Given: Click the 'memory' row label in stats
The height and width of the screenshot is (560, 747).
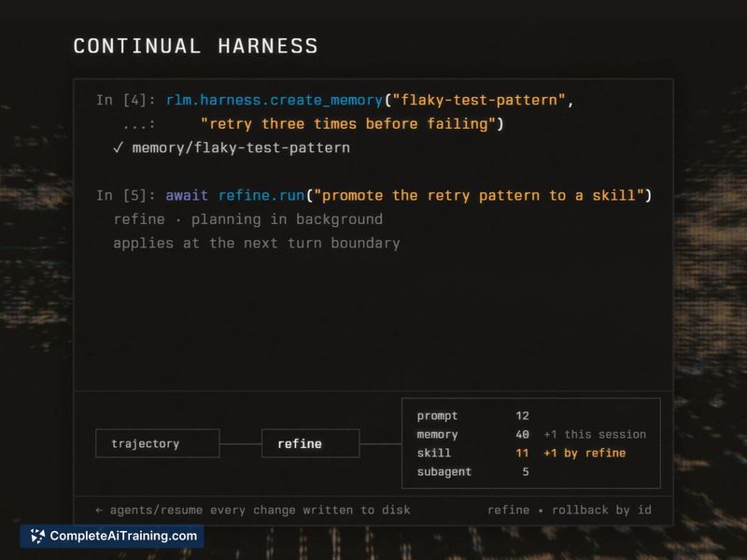Looking at the screenshot, I should 437,434.
